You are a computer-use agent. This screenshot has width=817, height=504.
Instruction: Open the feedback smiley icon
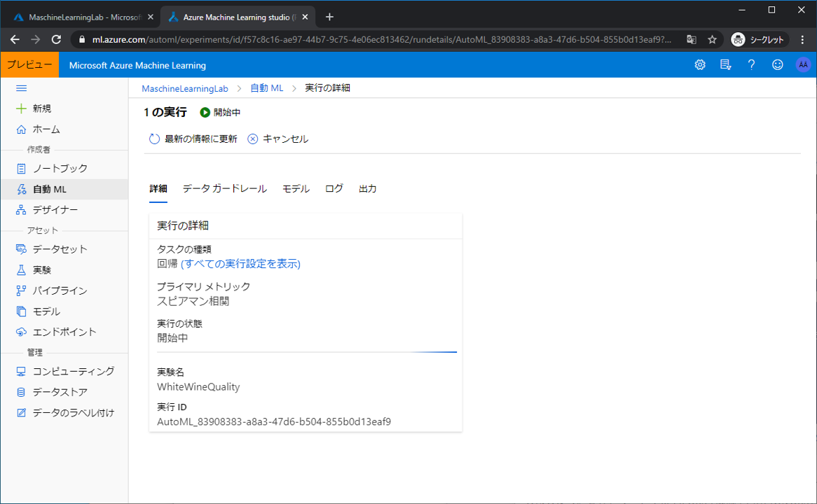click(x=777, y=65)
